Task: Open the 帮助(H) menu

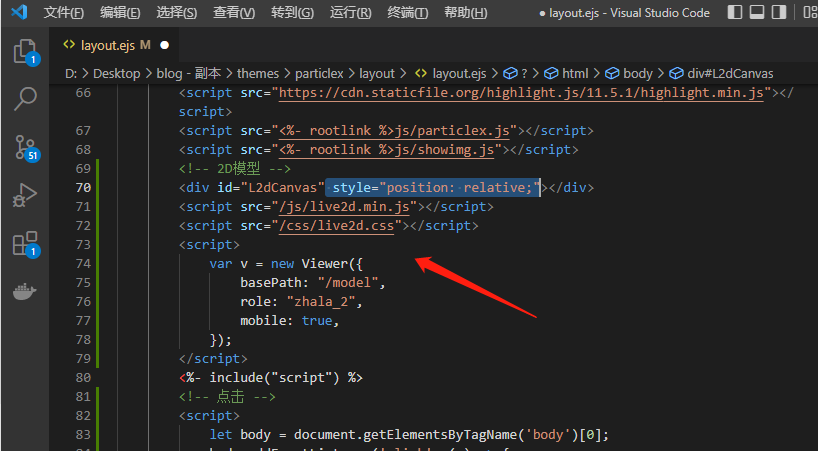Action: (x=465, y=13)
